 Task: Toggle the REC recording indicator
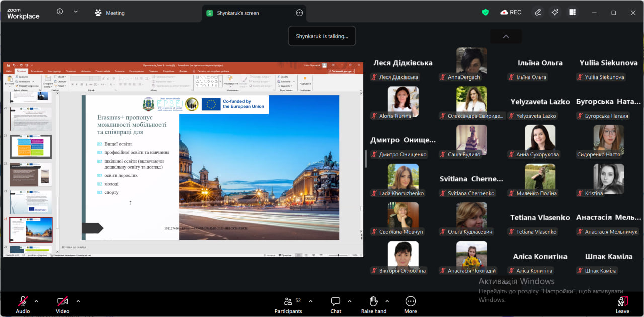[510, 12]
